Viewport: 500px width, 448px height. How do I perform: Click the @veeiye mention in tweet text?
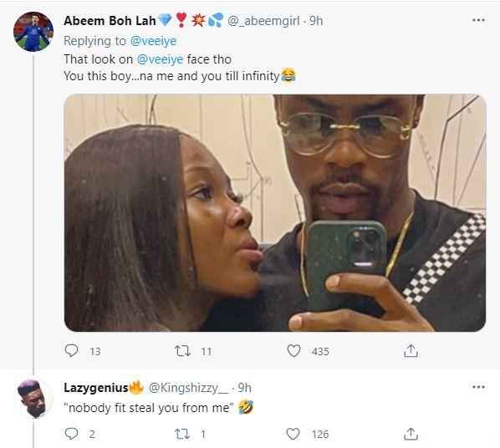160,59
